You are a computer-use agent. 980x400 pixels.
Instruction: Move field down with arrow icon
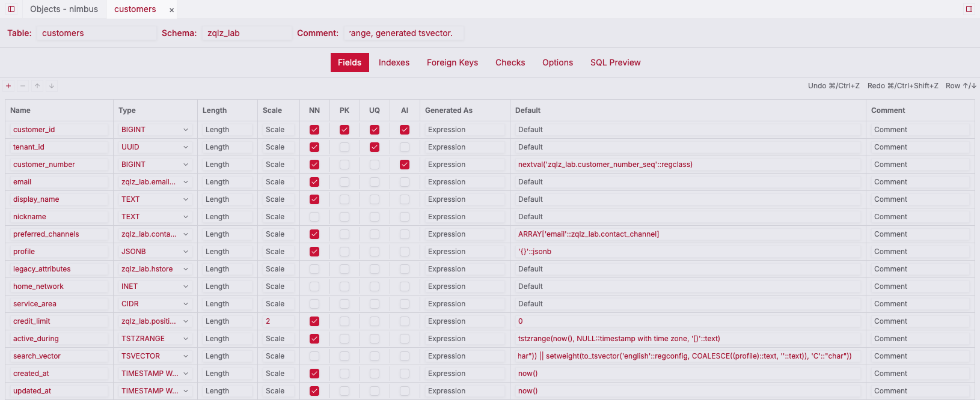tap(52, 86)
